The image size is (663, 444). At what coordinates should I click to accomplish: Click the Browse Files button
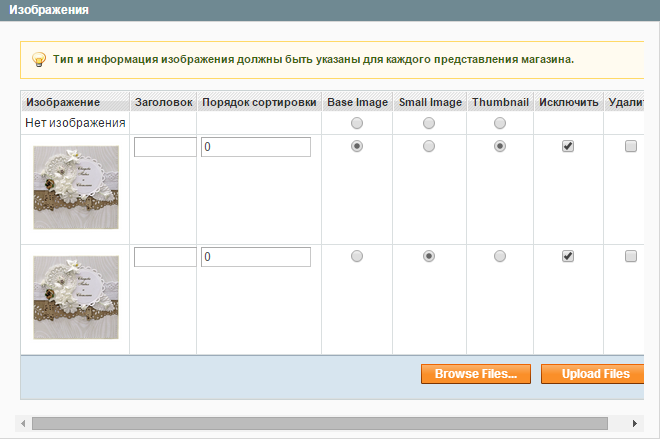point(475,374)
